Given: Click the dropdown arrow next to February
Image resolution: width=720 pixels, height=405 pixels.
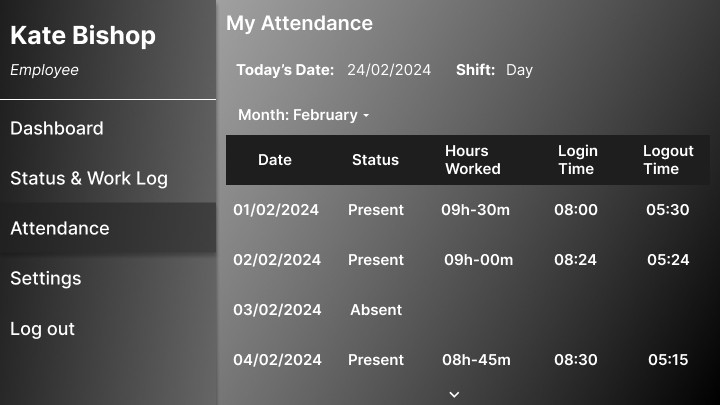Looking at the screenshot, I should click(x=366, y=115).
